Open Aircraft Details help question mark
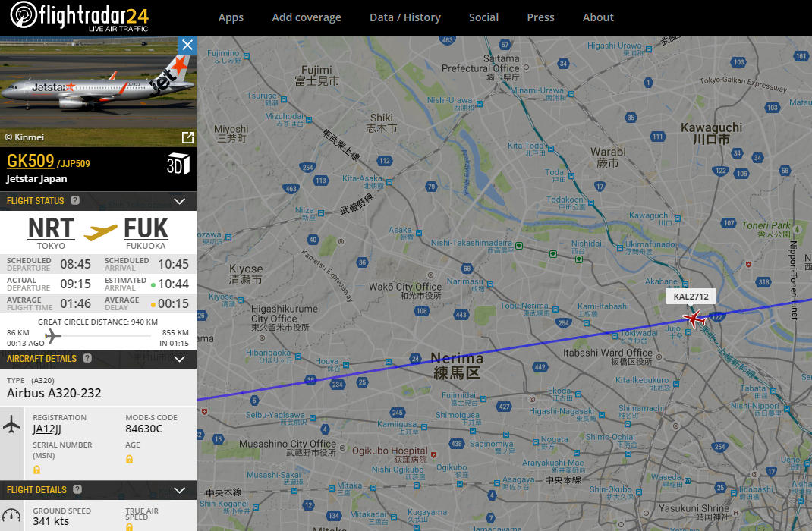The width and height of the screenshot is (812, 531). 87,358
